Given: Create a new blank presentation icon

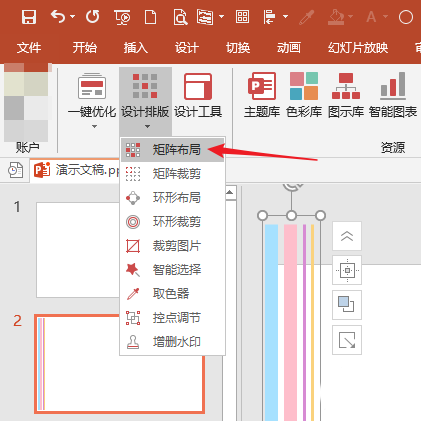Looking at the screenshot, I should click(150, 17).
